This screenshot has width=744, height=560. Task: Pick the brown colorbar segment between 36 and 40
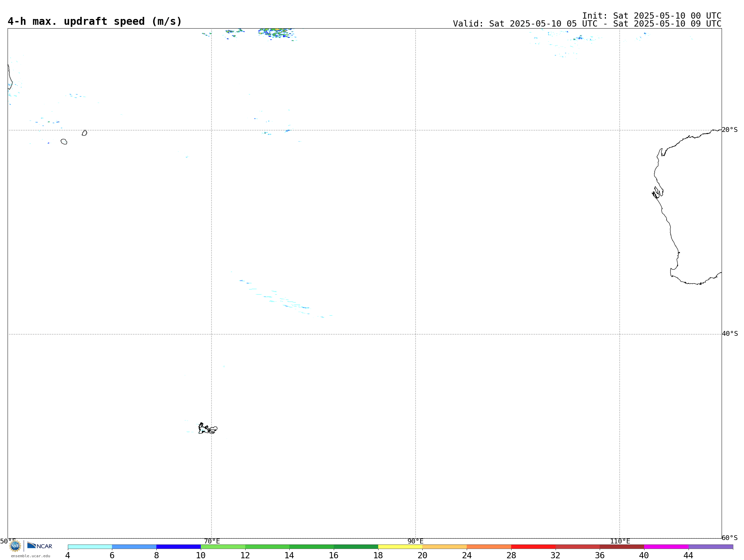pos(622,547)
